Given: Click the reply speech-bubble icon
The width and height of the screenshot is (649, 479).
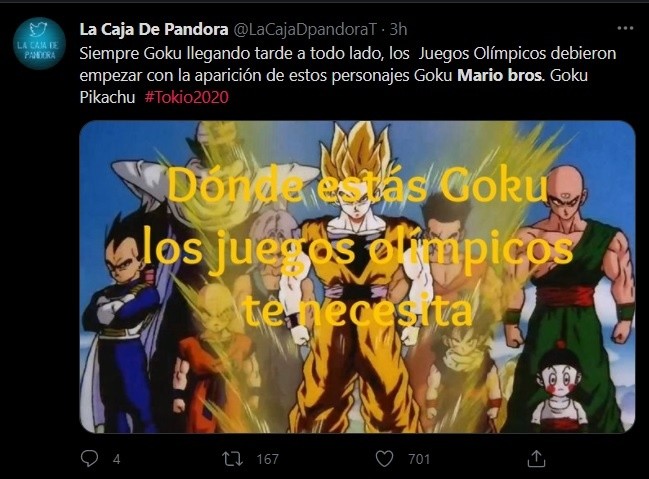Looking at the screenshot, I should (89, 458).
